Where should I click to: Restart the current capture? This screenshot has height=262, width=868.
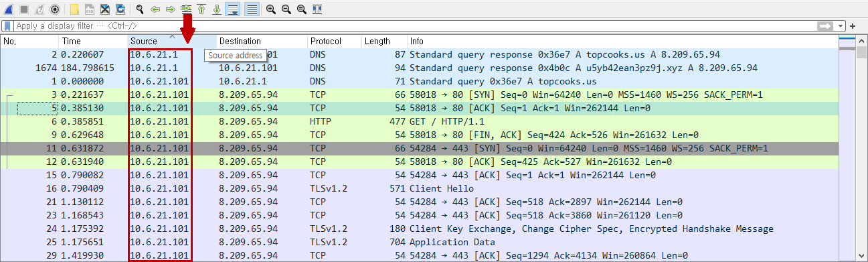(39, 9)
